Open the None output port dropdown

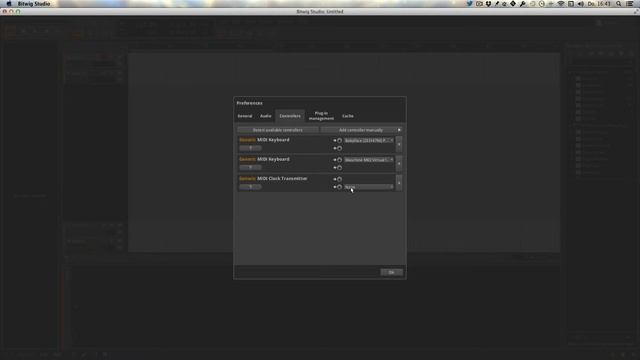click(369, 187)
